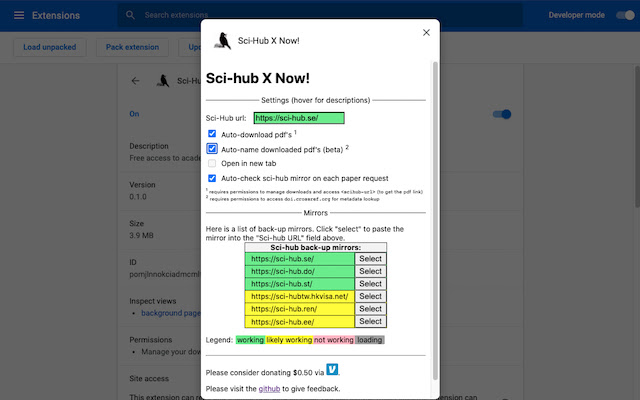
Task: Click the Sci-Hub url input field
Action: pos(299,118)
